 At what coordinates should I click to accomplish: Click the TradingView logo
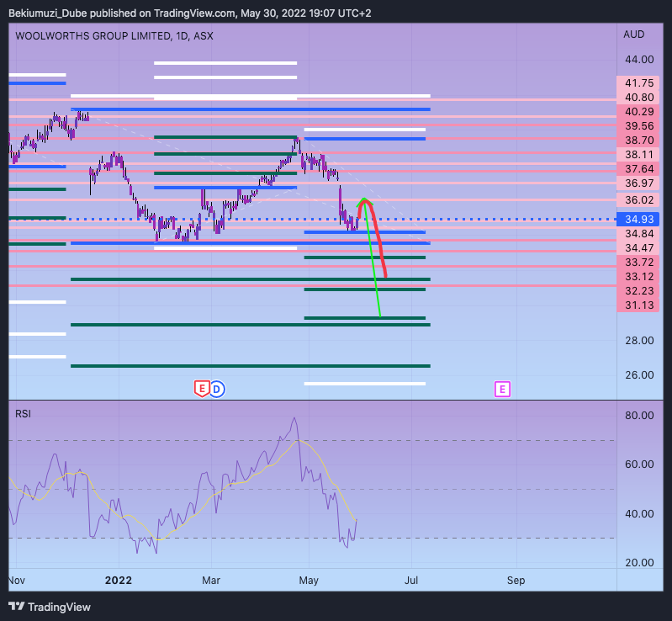coord(50,607)
